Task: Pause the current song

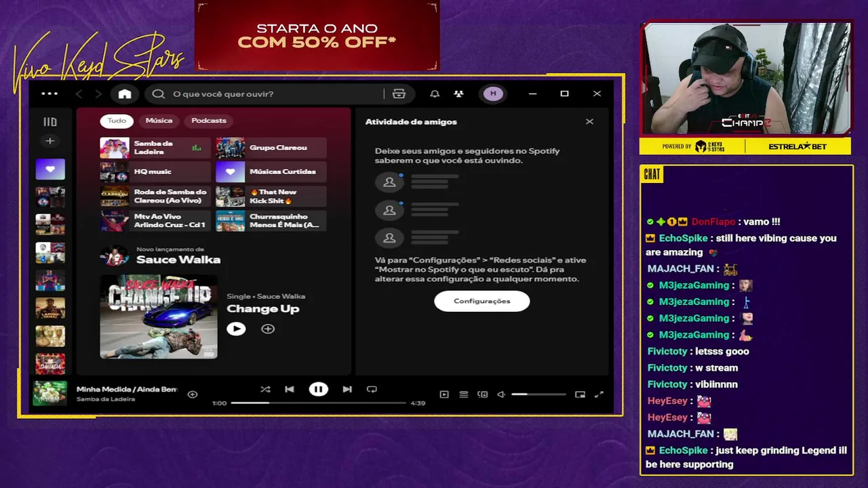Action: (318, 389)
